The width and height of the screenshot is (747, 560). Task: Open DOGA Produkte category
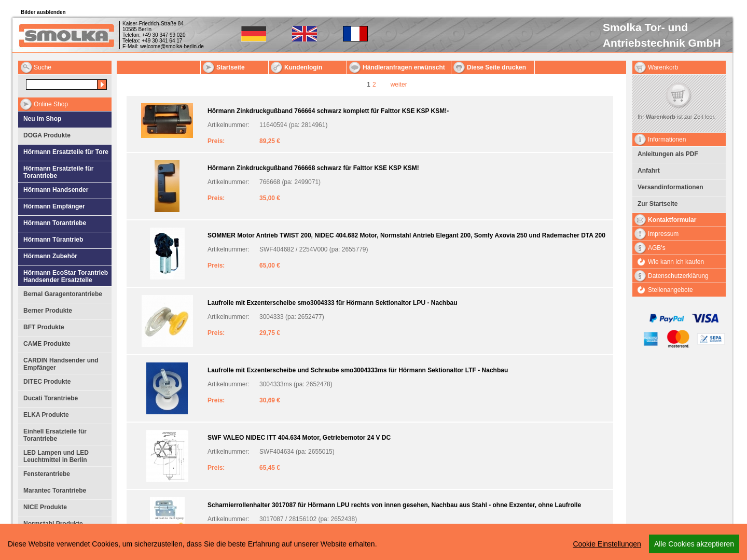point(65,136)
